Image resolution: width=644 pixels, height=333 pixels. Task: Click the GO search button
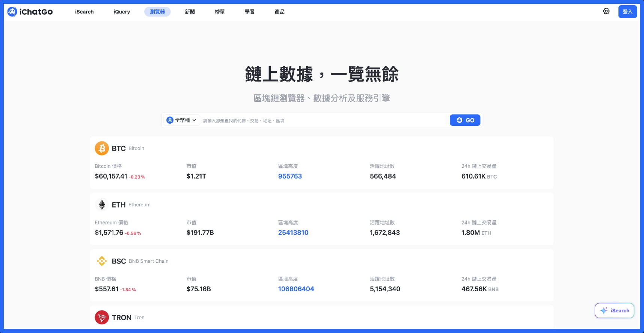tap(465, 120)
